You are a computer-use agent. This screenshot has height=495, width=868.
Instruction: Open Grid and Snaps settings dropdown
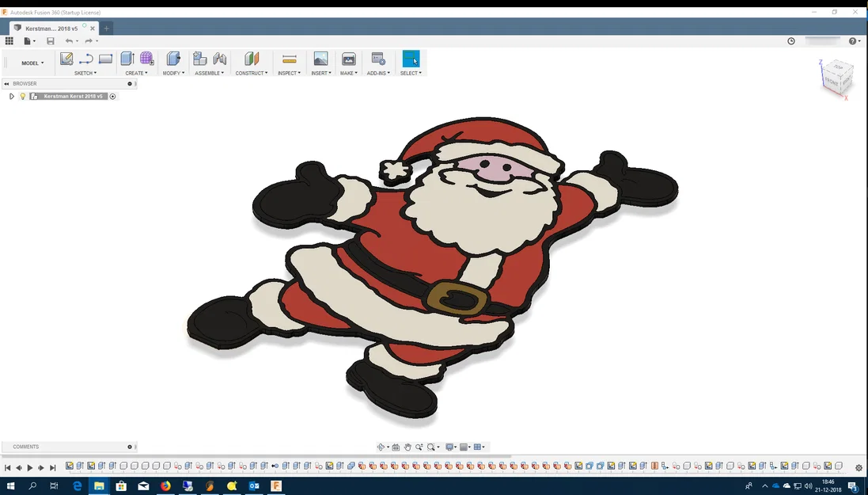tap(465, 447)
